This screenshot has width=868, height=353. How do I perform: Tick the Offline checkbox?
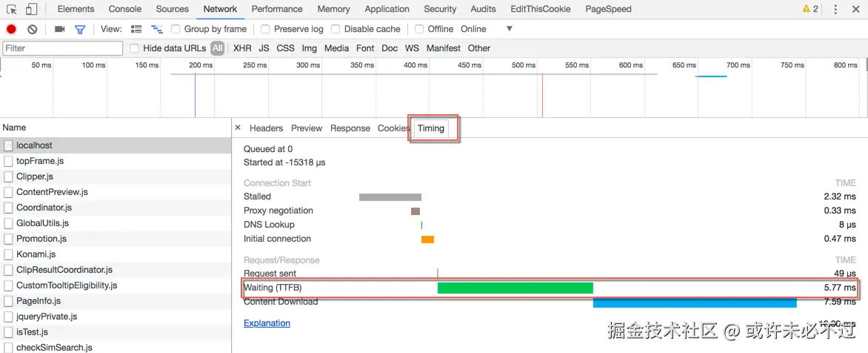[x=419, y=29]
